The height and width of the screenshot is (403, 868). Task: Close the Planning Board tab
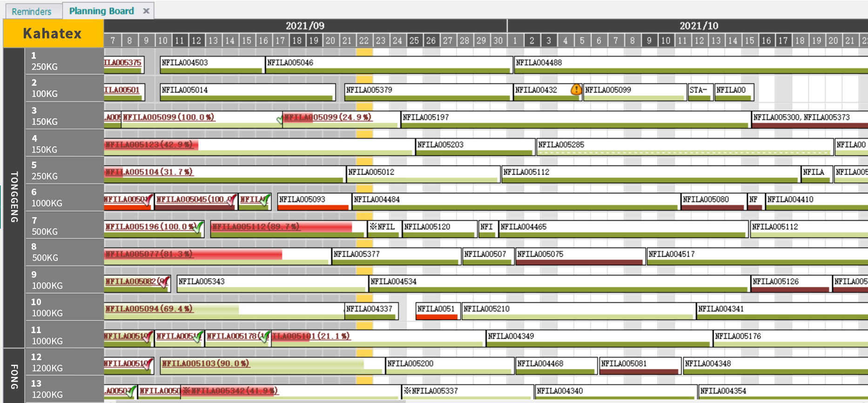pos(146,11)
